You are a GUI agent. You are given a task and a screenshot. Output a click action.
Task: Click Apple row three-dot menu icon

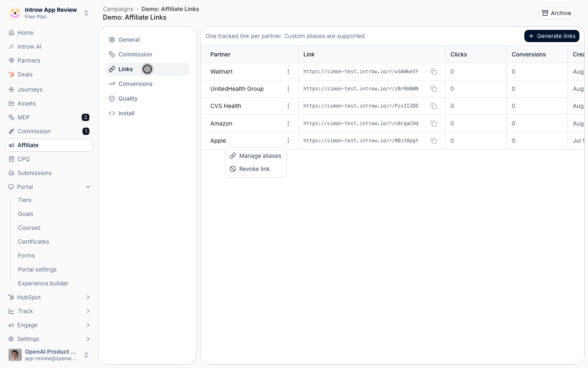click(288, 141)
